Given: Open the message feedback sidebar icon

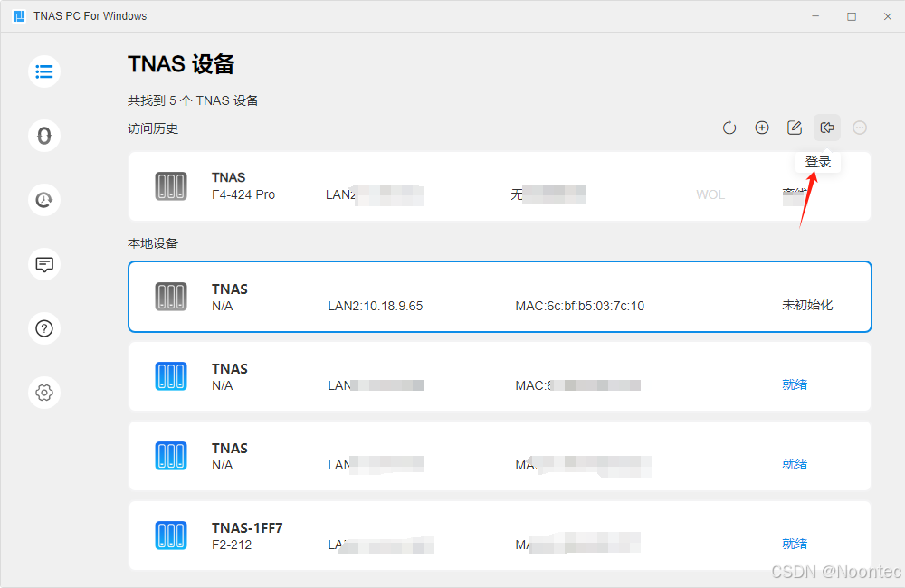Looking at the screenshot, I should [x=44, y=264].
